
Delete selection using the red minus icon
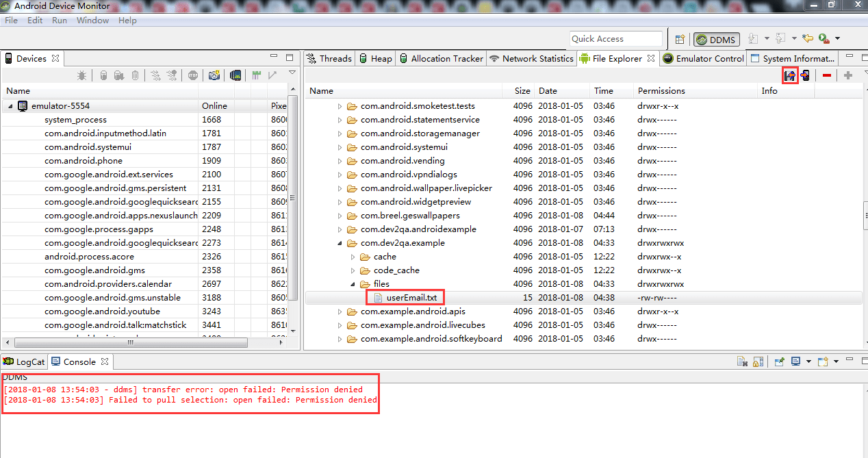pyautogui.click(x=826, y=75)
